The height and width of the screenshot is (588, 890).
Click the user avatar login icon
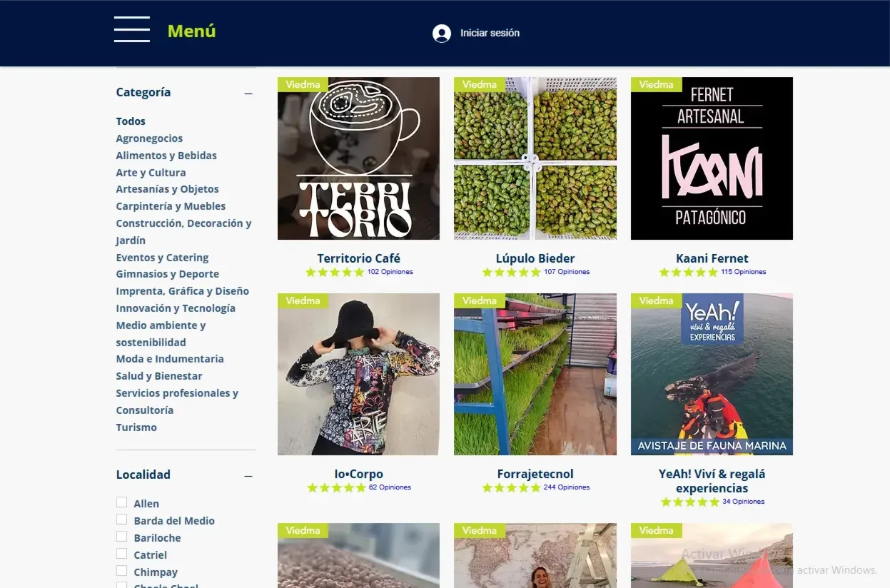[x=442, y=34]
